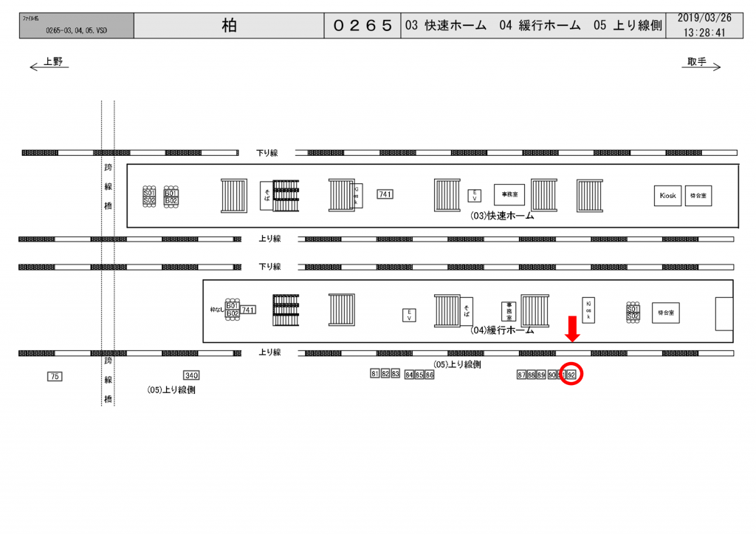Image resolution: width=756 pixels, height=535 pixels.
Task: Click the circled box numbered 92
Action: [571, 375]
